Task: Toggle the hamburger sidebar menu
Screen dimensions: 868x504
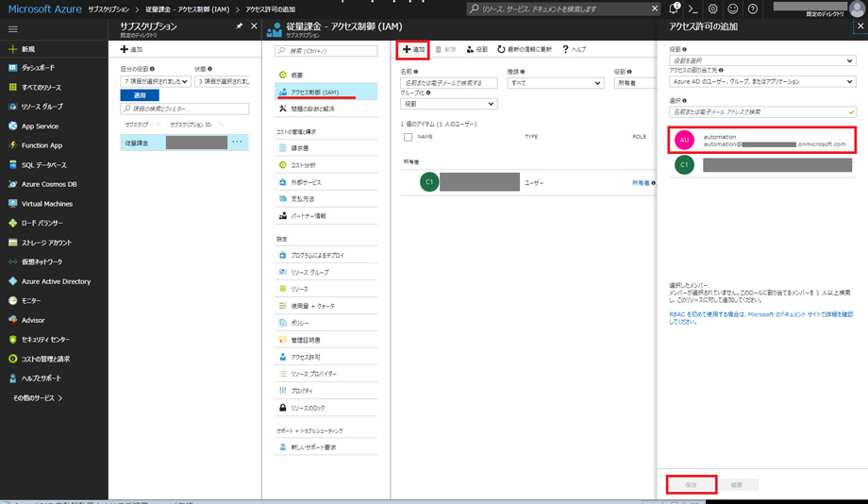Action: coord(12,29)
